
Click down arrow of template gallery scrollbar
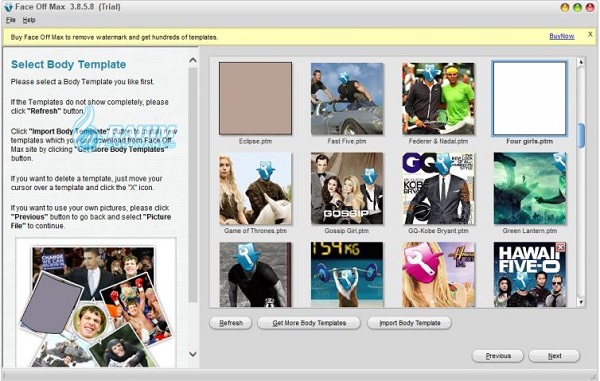coord(581,302)
